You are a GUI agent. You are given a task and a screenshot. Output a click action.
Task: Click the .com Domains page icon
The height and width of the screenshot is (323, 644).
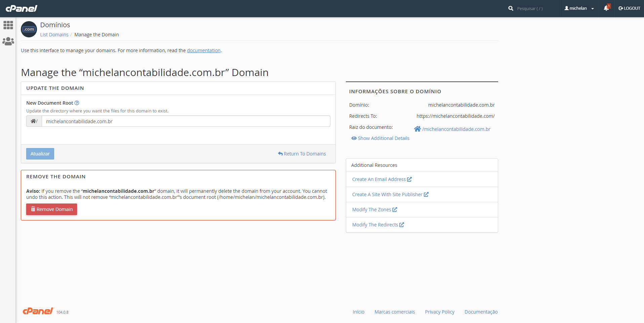pos(29,29)
